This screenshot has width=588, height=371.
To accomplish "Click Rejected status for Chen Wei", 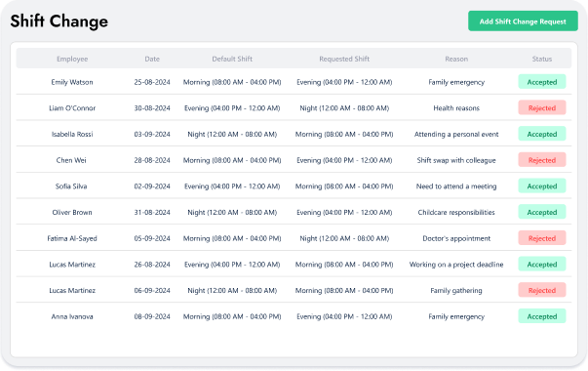I will (x=542, y=160).
